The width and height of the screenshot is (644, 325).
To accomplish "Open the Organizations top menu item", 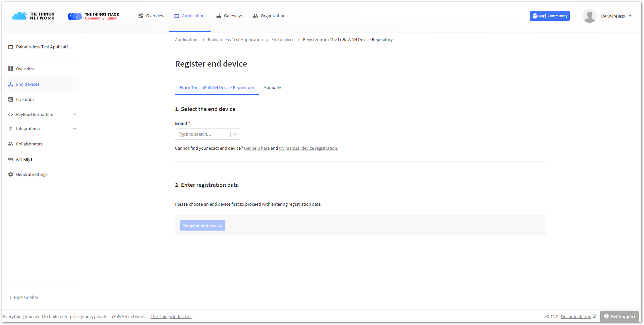I will coord(270,16).
